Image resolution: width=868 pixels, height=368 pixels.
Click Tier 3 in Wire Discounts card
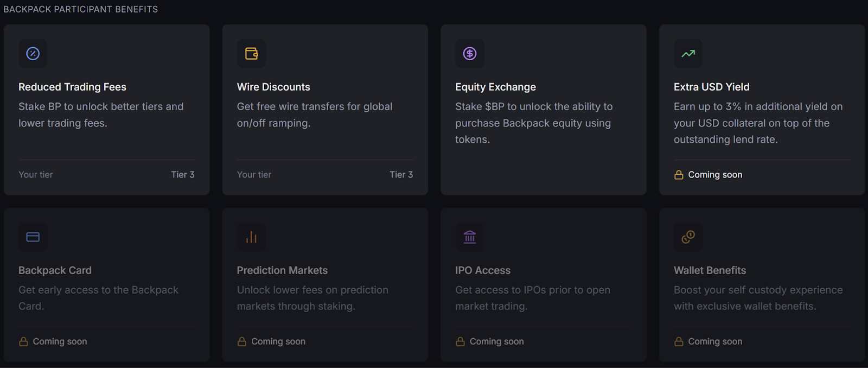[x=401, y=175]
